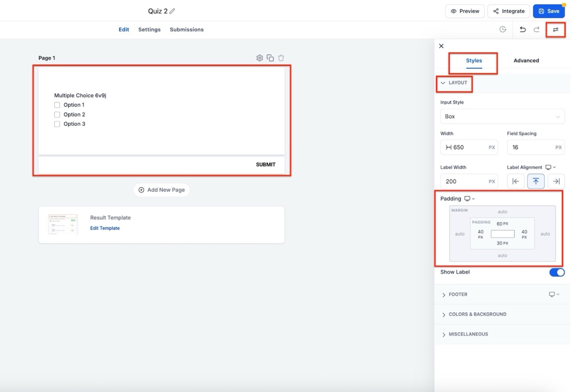This screenshot has height=392, width=571.
Task: Click the undo icon
Action: tap(523, 30)
